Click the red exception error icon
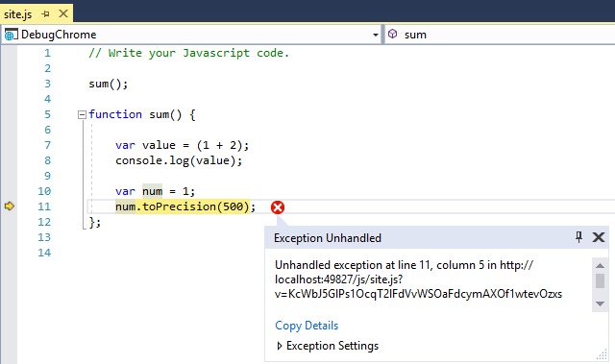This screenshot has width=615, height=364. (x=278, y=207)
